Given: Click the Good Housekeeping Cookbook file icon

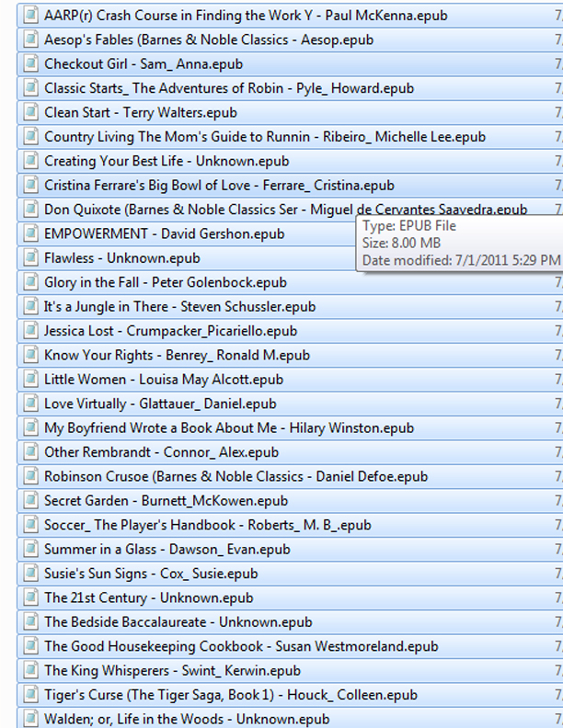Looking at the screenshot, I should click(x=30, y=645).
